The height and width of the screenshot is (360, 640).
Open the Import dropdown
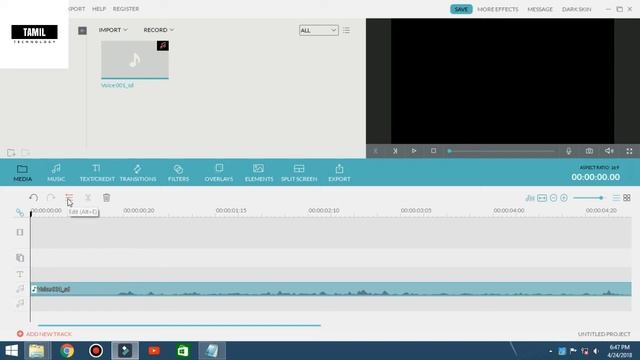click(x=113, y=30)
